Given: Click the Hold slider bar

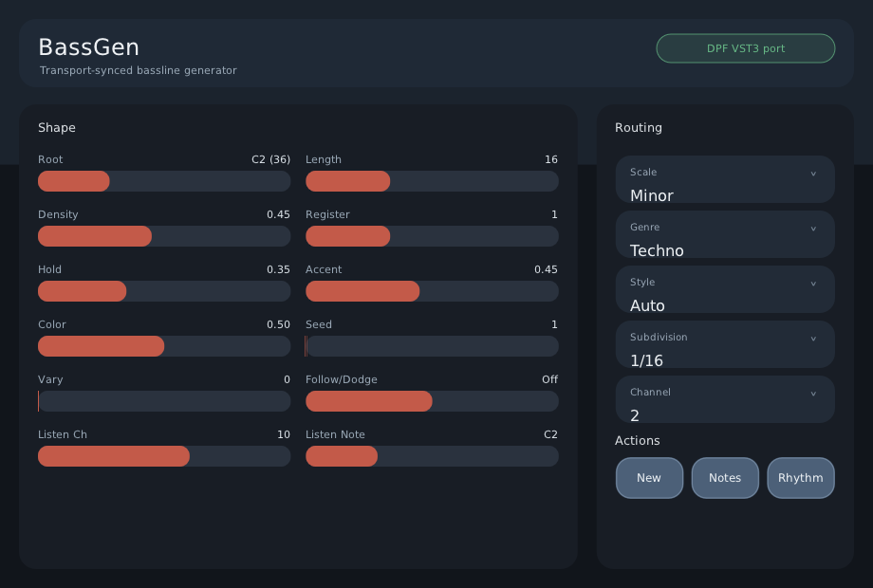Looking at the screenshot, I should click(x=164, y=291).
